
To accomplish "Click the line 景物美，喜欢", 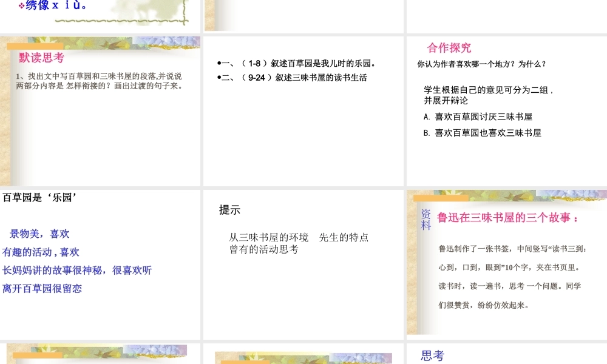I will (x=39, y=234).
